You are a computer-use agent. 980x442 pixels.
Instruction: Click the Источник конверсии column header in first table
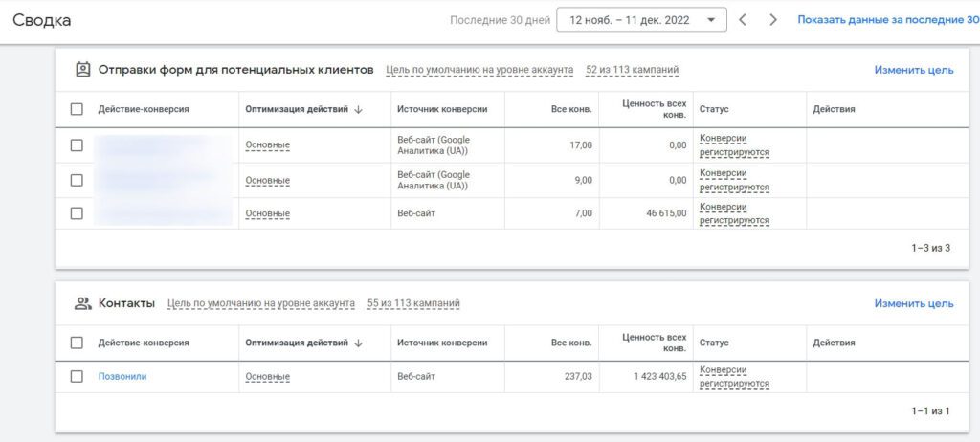pyautogui.click(x=442, y=109)
